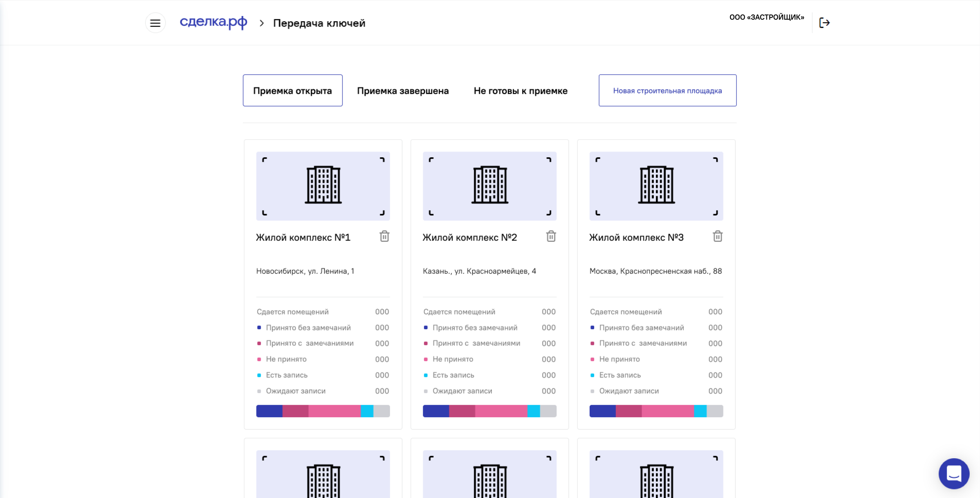This screenshot has height=498, width=980.
Task: Delete Жилой комплекс №3 via trash icon
Action: point(717,236)
